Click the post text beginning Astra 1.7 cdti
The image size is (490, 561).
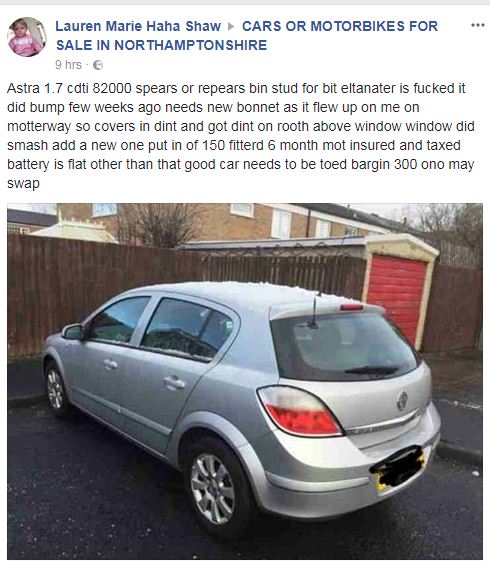[241, 136]
